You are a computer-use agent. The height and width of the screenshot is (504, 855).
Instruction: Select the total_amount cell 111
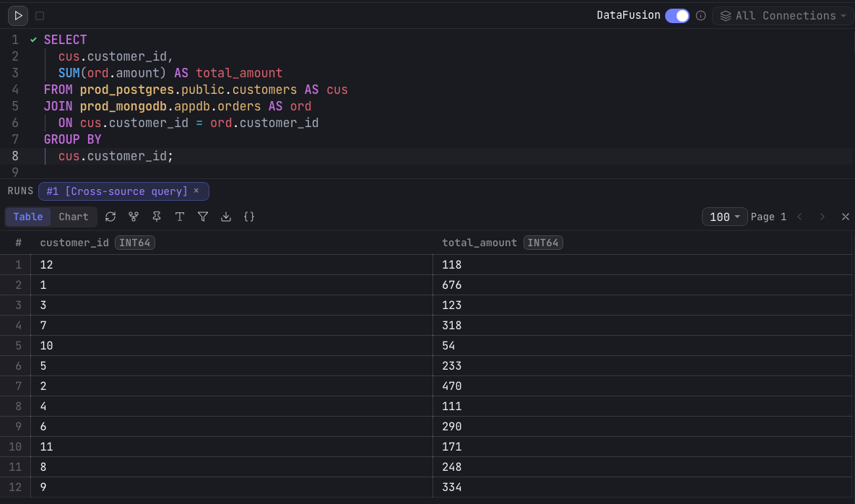(x=643, y=406)
